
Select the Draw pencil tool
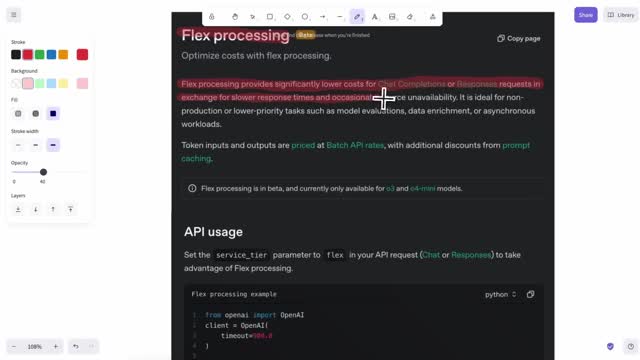(x=357, y=17)
